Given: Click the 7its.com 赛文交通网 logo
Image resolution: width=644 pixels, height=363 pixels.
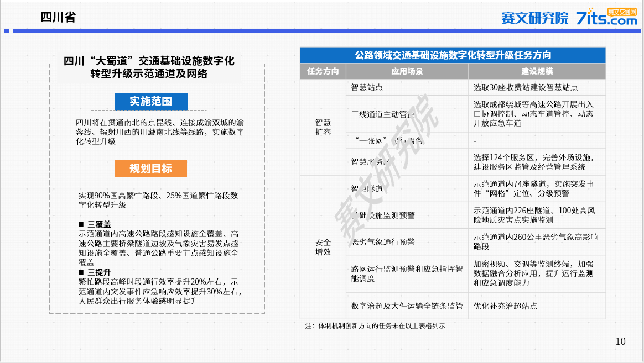Looking at the screenshot, I should click(x=606, y=17).
